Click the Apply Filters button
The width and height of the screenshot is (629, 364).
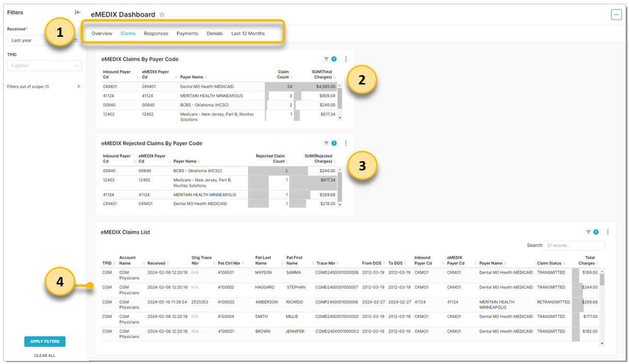pyautogui.click(x=45, y=341)
